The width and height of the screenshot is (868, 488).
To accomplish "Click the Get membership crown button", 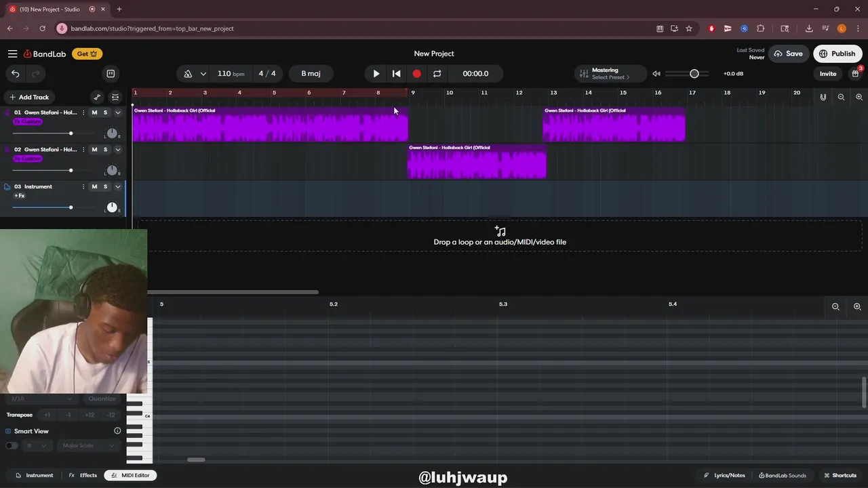I will [x=87, y=54].
